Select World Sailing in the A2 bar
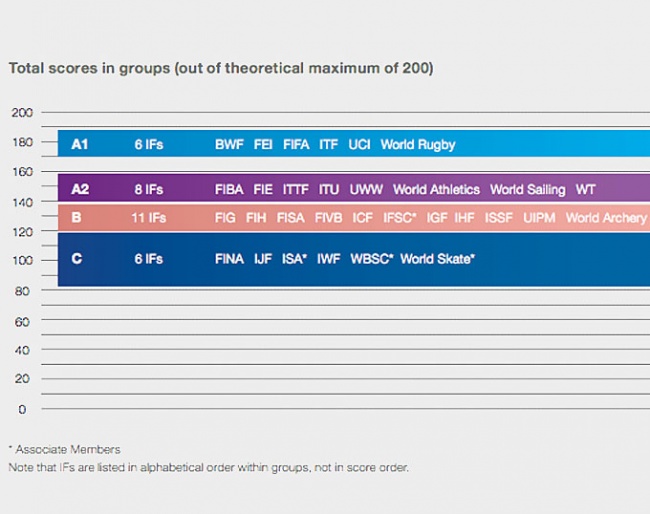This screenshot has width=650, height=514. click(x=527, y=189)
